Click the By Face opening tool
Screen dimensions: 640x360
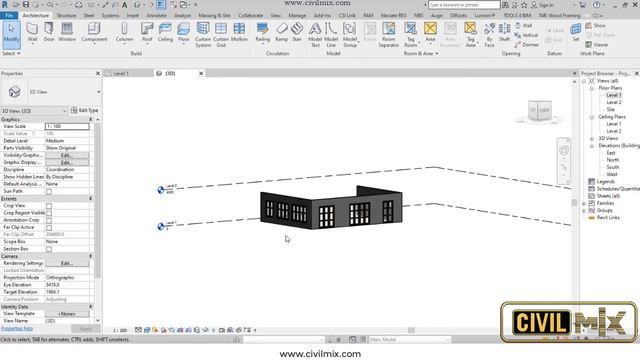[x=489, y=35]
